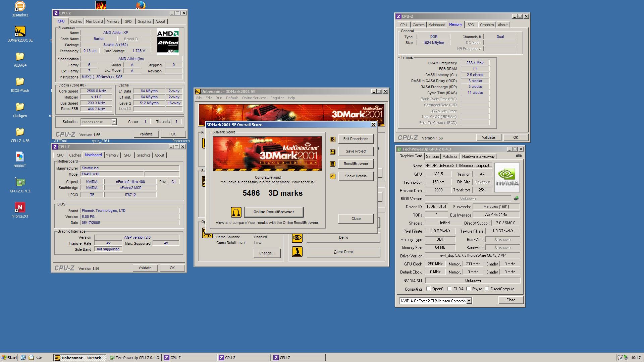644x362 pixels.
Task: Click the DRAM Frequency value 233.4 MHz
Action: 475,63
